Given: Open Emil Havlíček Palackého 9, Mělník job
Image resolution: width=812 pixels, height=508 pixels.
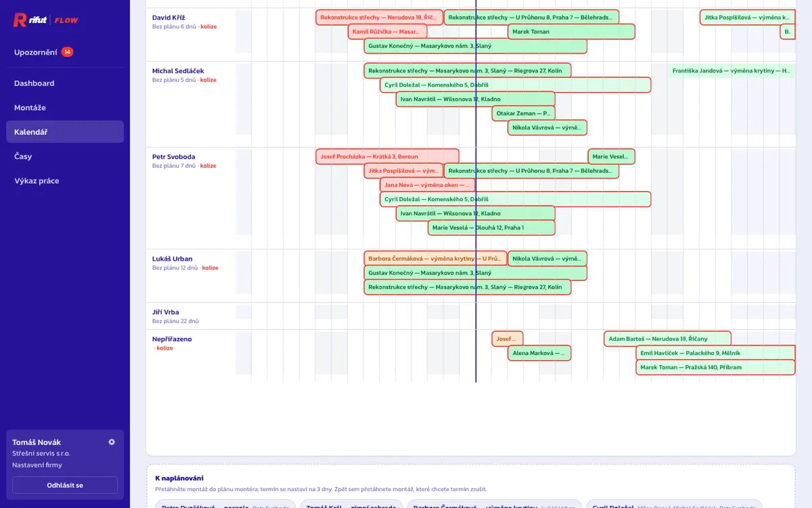Looking at the screenshot, I should click(x=715, y=354).
